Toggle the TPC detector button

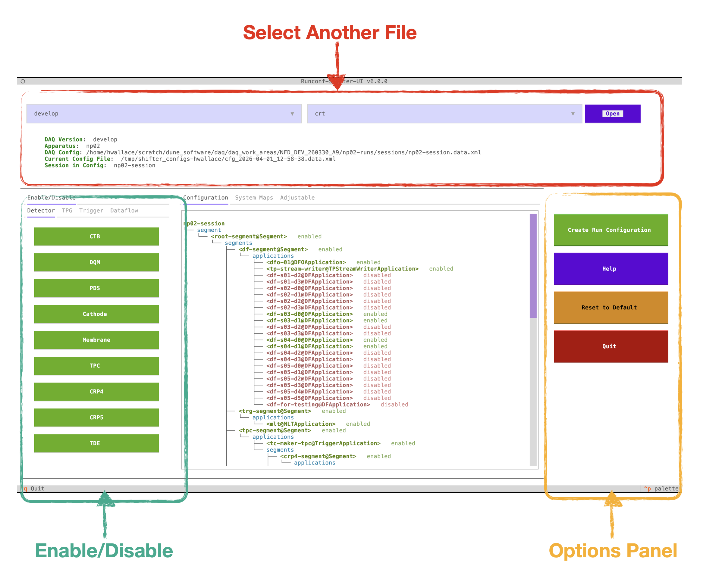96,366
